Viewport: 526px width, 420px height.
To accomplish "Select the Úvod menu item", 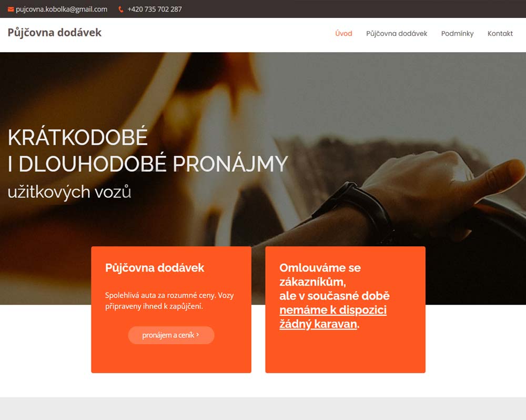I will click(x=343, y=34).
